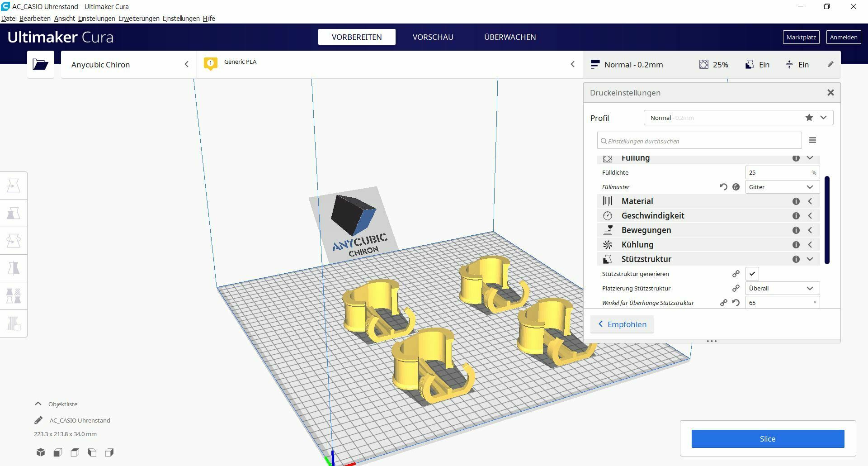Click the star icon in the Profil box

coord(809,118)
